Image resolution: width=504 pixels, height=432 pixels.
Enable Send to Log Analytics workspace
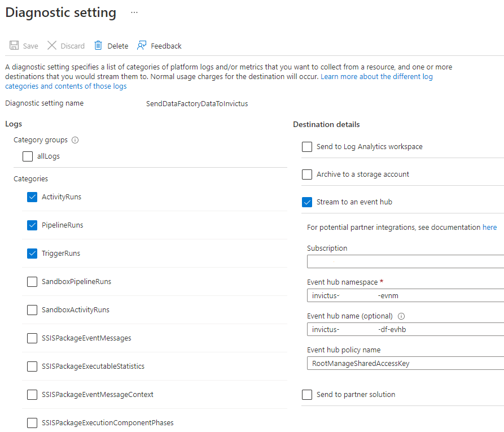click(307, 147)
